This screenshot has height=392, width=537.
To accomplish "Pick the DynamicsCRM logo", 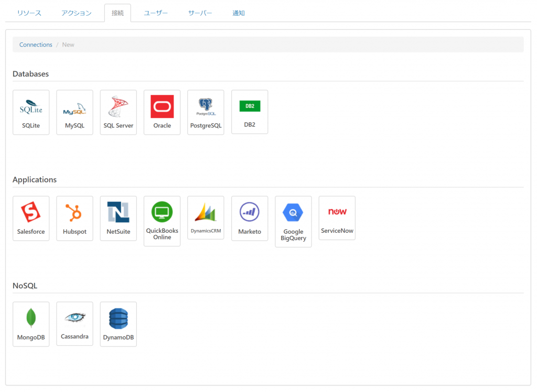I will pyautogui.click(x=206, y=212).
